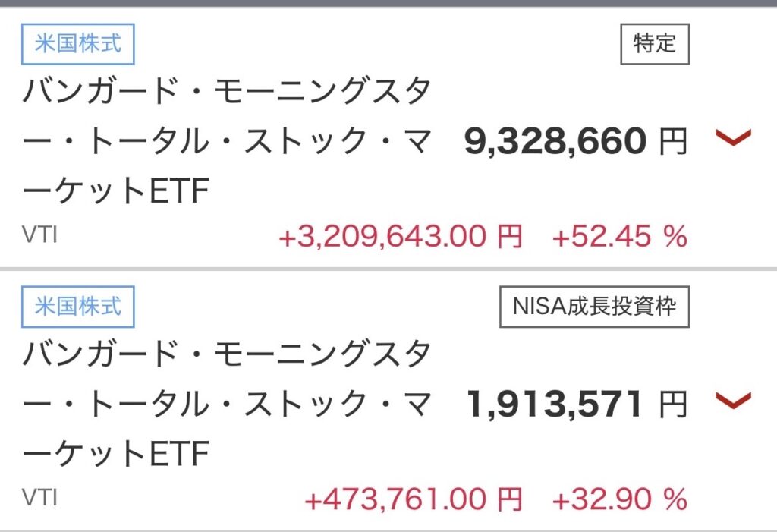Tap the 米国株式 tag on 特定 holding
Screen dimensions: 777x532
78,44
